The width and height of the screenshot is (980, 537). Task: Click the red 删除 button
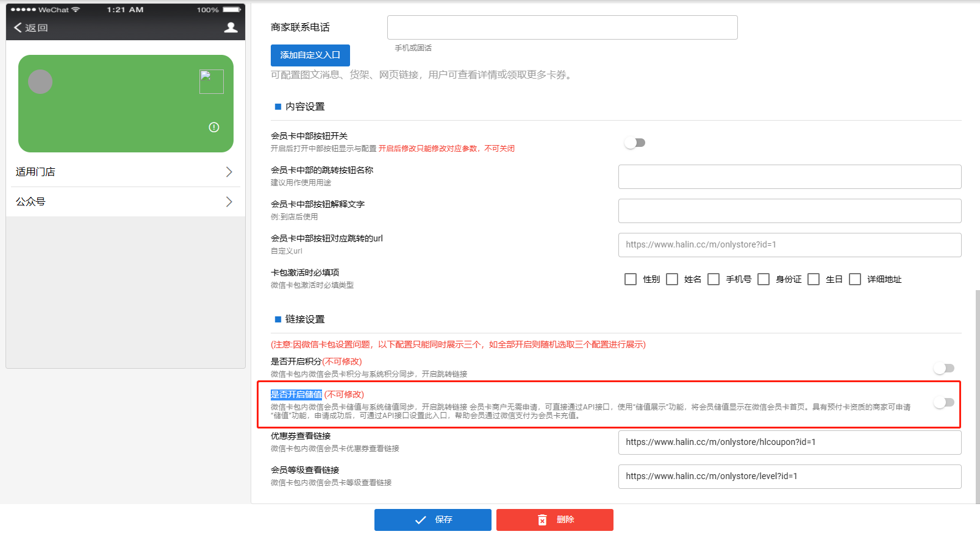[555, 520]
